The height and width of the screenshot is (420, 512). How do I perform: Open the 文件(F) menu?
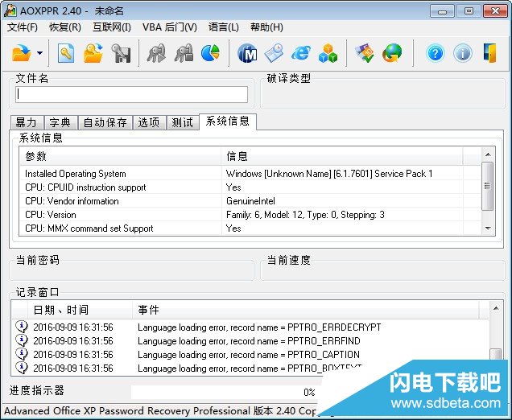tap(23, 27)
